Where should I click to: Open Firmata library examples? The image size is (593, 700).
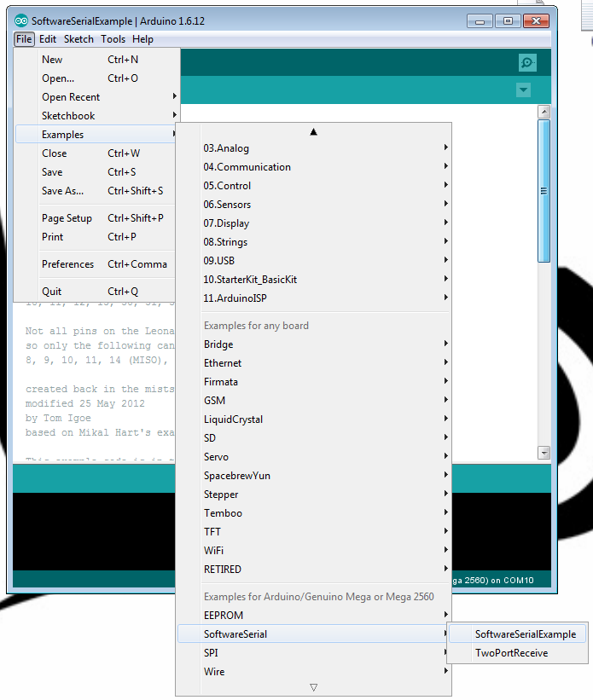pos(314,382)
